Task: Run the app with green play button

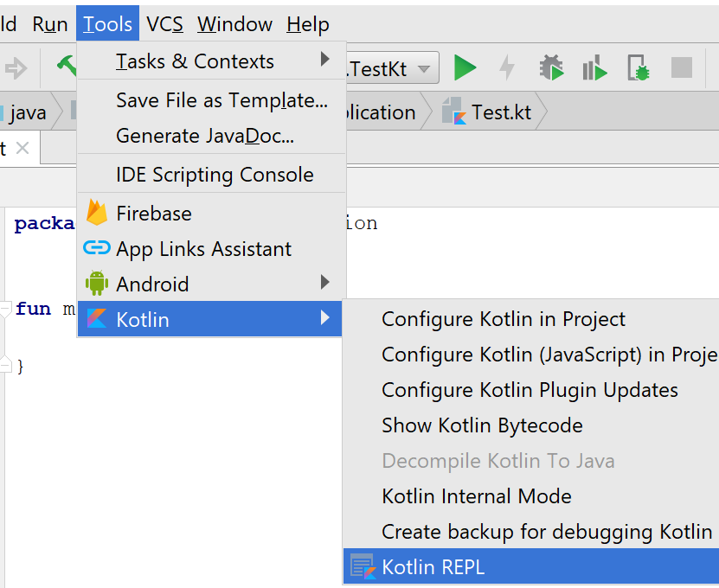Action: [x=465, y=68]
